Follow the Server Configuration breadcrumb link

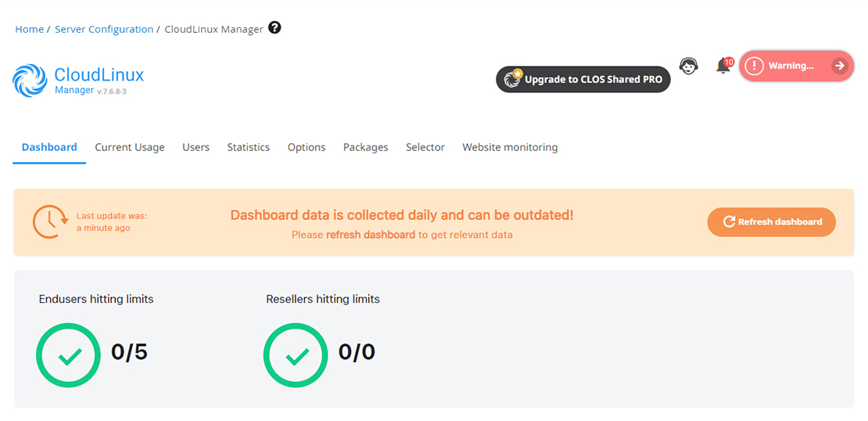[104, 29]
